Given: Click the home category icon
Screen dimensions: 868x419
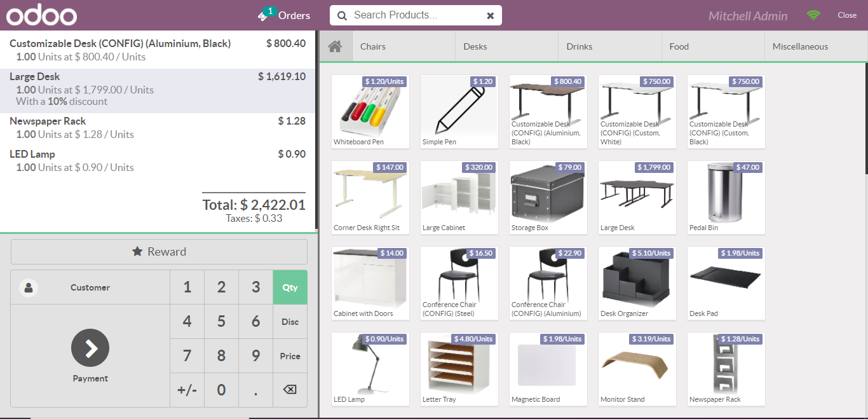Looking at the screenshot, I should click(x=335, y=46).
